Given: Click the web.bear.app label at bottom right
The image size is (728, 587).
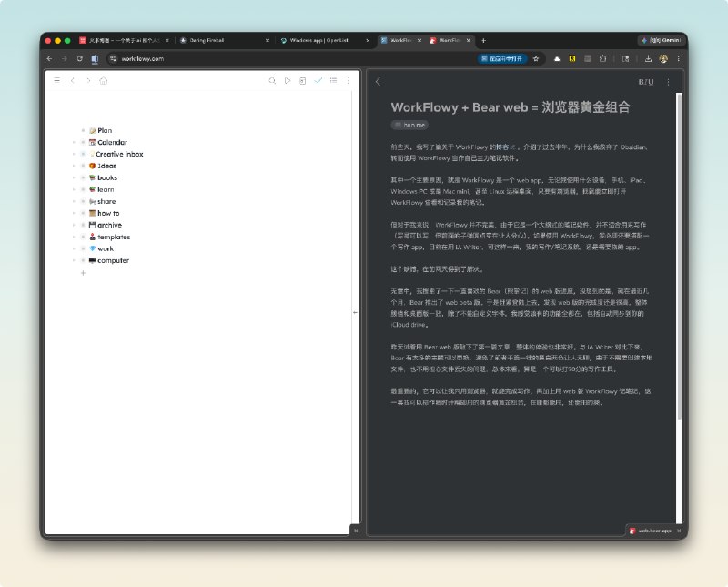Looking at the screenshot, I should (654, 531).
